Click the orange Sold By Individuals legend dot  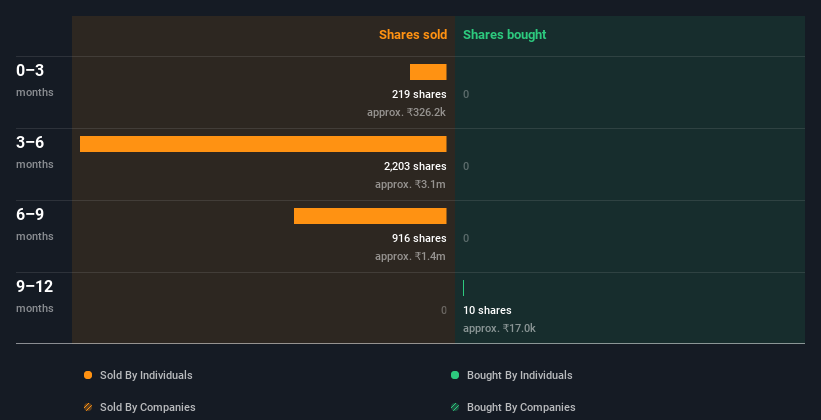[x=88, y=375]
